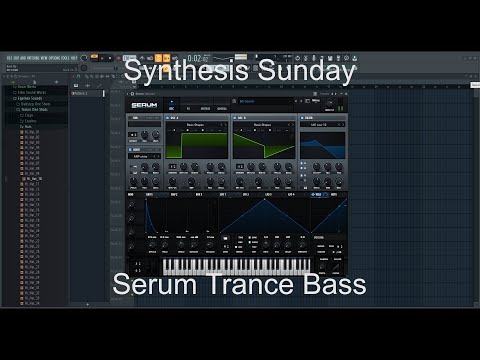
Task: Save preset with Serum disk icon
Action: tap(234, 101)
